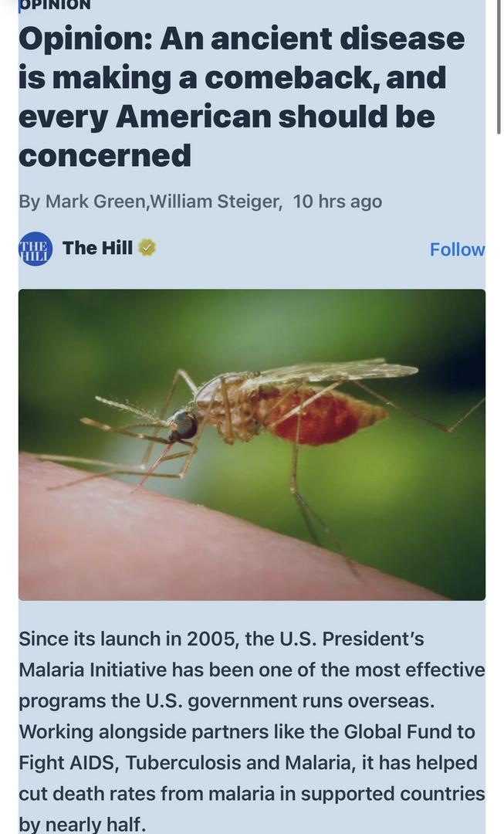Click the '10 hrs ago' timestamp
504x834 pixels.
click(337, 202)
